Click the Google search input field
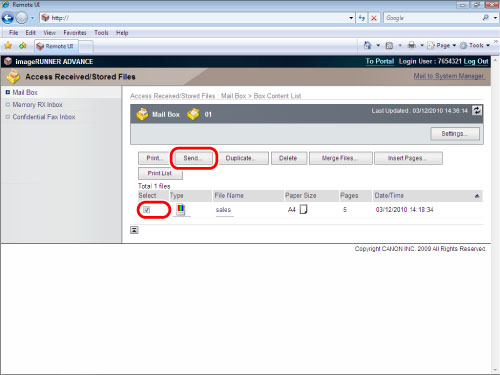This screenshot has height=375, width=500. [433, 18]
